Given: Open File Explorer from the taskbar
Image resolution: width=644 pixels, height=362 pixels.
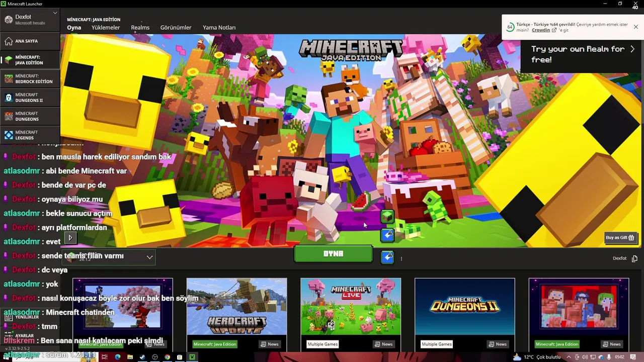Looking at the screenshot, I should pyautogui.click(x=130, y=357).
